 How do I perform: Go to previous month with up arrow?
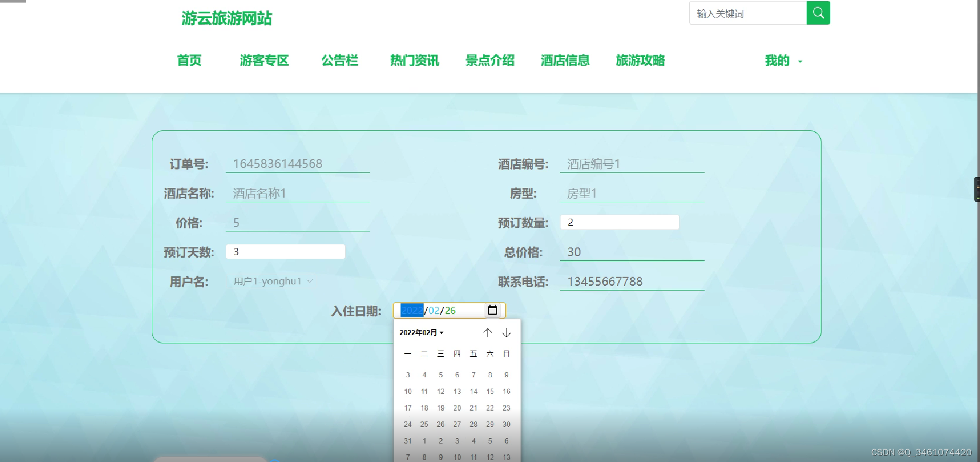[488, 333]
